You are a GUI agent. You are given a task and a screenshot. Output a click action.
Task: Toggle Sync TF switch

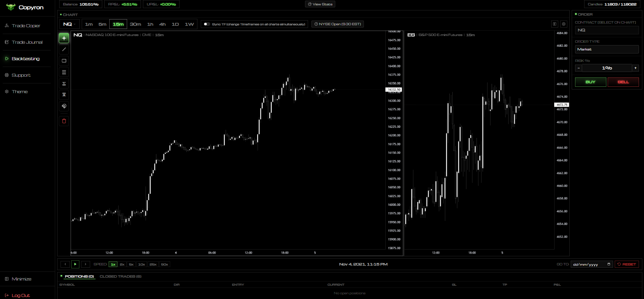[x=207, y=24]
